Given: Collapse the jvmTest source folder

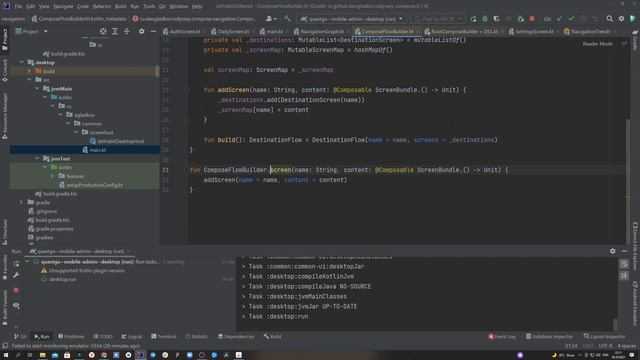Looking at the screenshot, I should pyautogui.click(x=37, y=158).
